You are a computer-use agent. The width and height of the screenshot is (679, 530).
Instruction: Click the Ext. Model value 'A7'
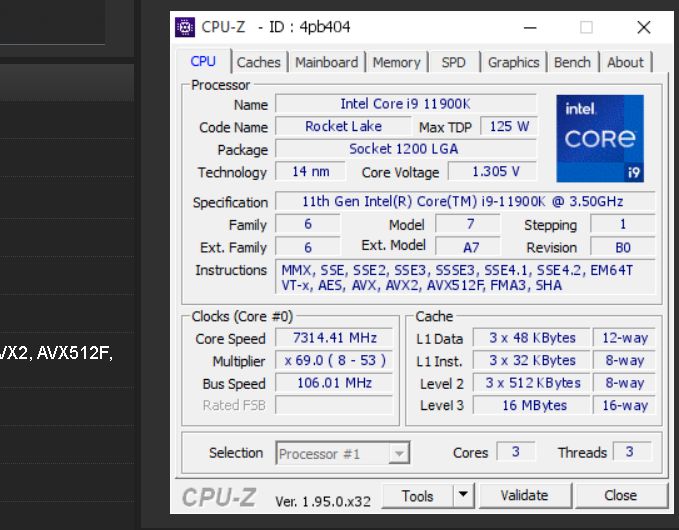(x=468, y=247)
